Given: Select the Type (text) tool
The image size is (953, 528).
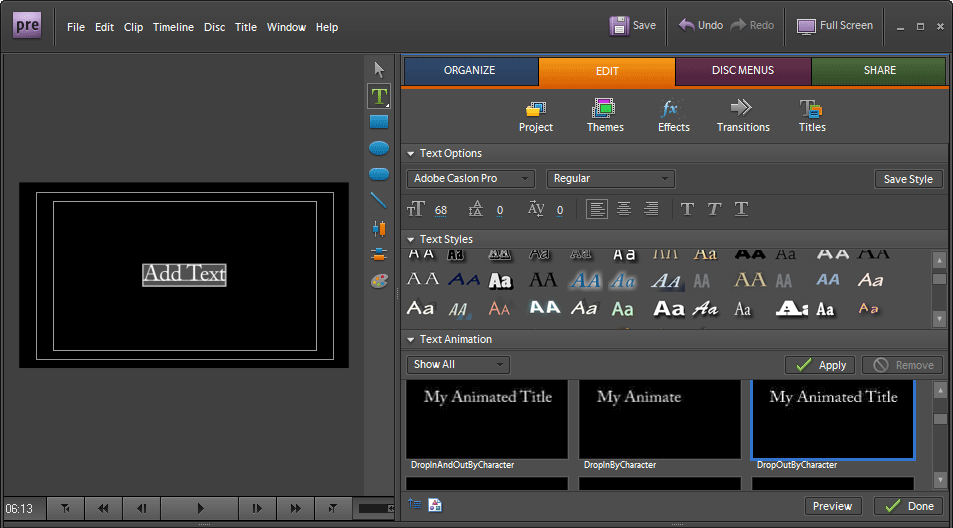Looking at the screenshot, I should pyautogui.click(x=379, y=96).
